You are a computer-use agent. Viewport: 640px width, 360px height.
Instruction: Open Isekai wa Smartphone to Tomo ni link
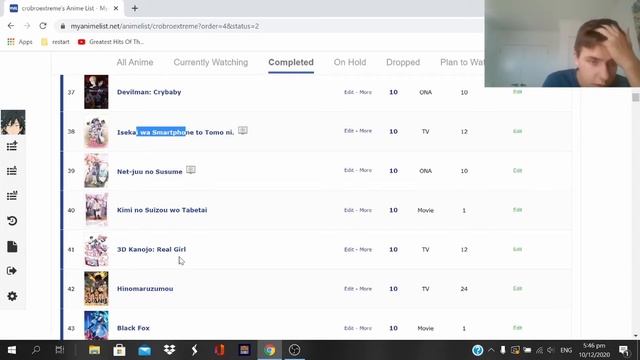[176, 132]
